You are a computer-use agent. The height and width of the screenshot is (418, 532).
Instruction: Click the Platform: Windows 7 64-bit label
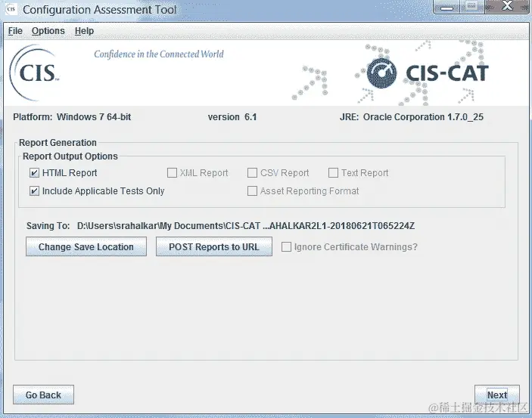coord(72,117)
